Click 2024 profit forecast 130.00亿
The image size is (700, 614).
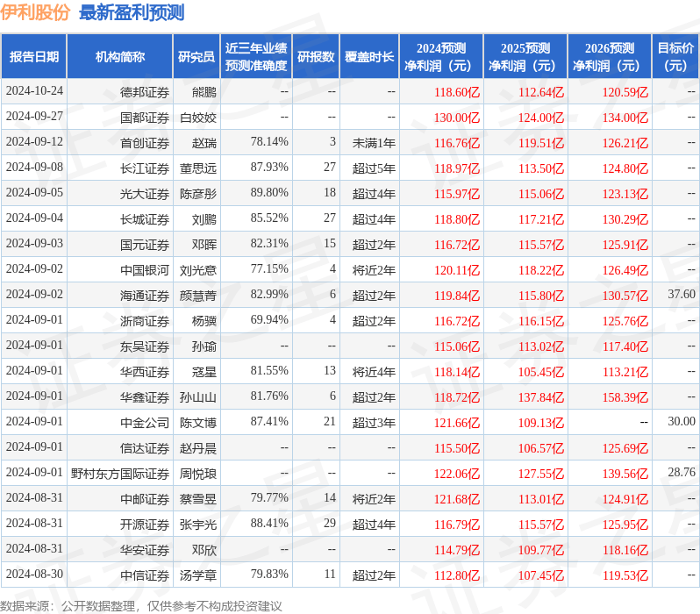coord(457,118)
